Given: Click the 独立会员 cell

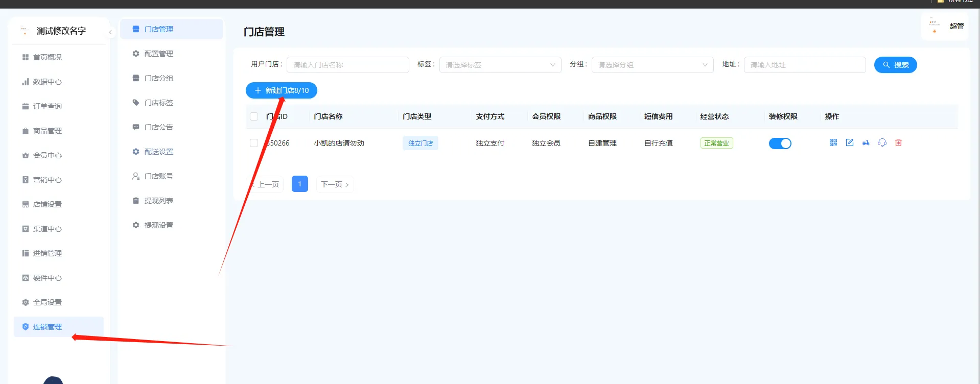Looking at the screenshot, I should point(546,143).
